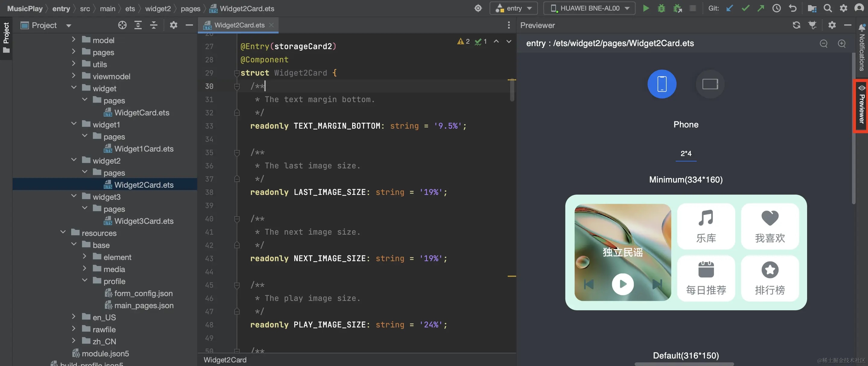Click the Debug bug icon
Viewport: 868px width, 366px height.
pos(661,8)
